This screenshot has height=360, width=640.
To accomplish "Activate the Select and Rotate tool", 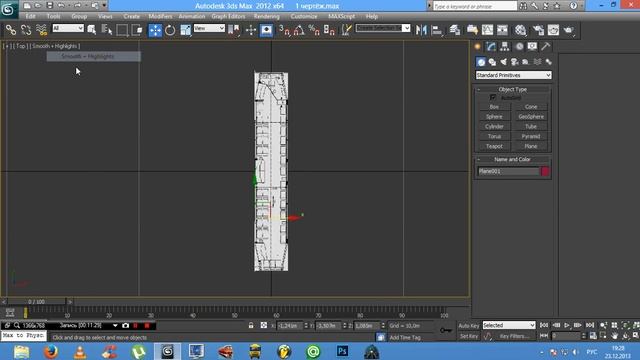I will (170, 30).
